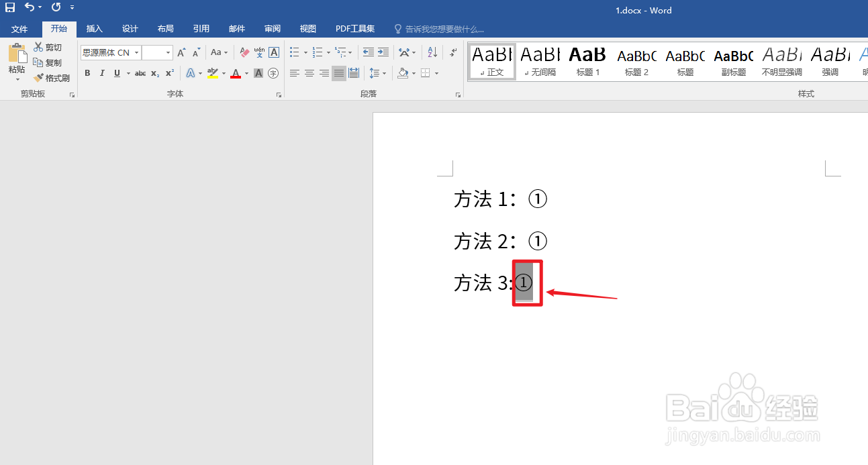Click the 告诉我您想要做什么 search box
This screenshot has width=868, height=465.
439,30
